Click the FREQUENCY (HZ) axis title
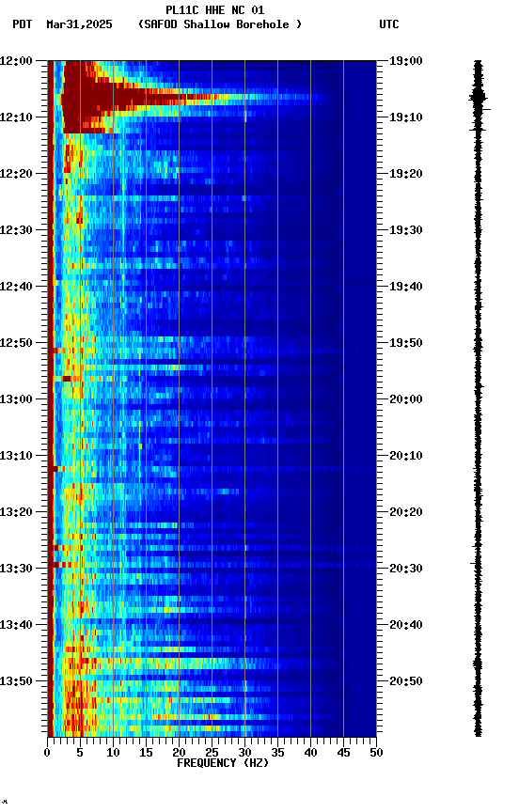This screenshot has width=519, height=812. tap(223, 764)
